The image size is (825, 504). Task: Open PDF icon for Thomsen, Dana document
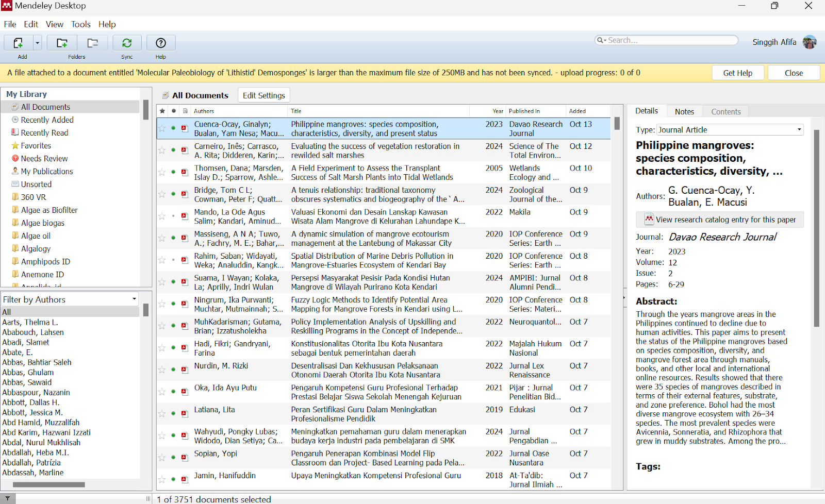[185, 172]
